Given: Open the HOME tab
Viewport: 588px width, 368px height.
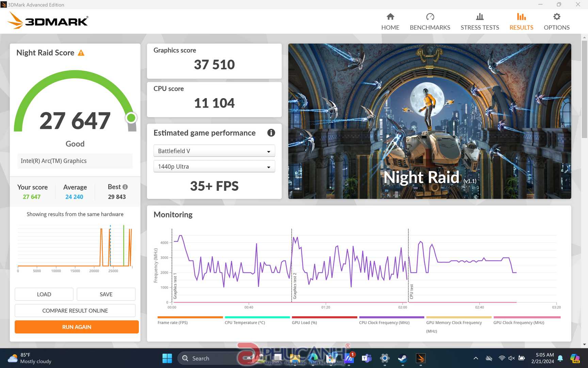Looking at the screenshot, I should [x=390, y=21].
